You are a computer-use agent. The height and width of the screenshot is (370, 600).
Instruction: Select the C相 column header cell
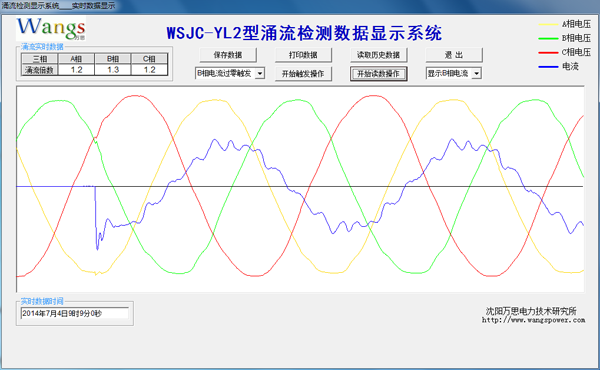tap(149, 59)
